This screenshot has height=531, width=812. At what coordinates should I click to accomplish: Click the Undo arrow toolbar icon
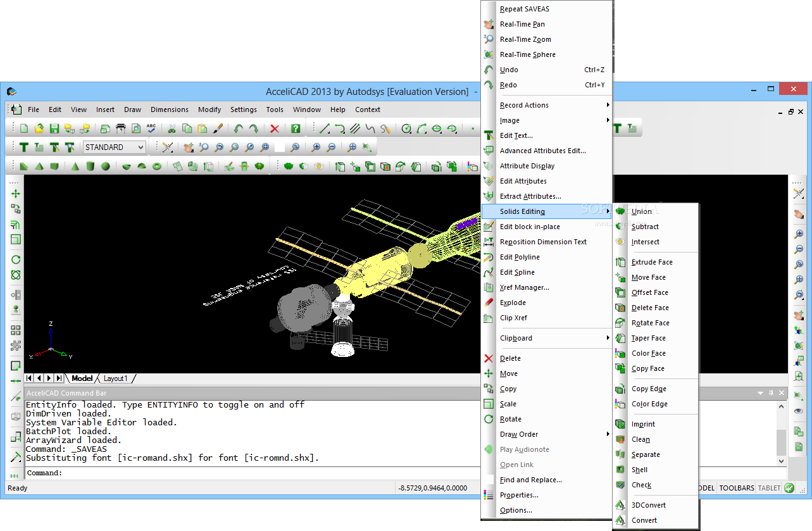(x=238, y=128)
